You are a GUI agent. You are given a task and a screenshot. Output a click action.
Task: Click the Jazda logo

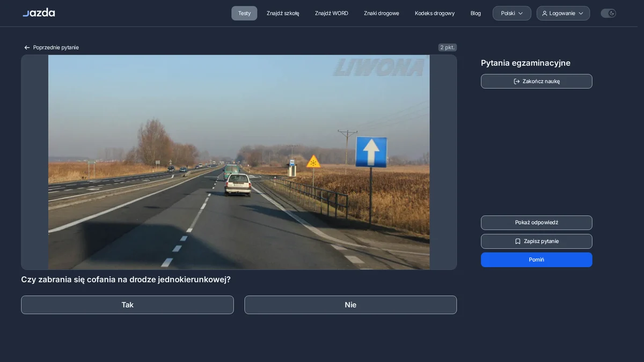click(x=39, y=12)
